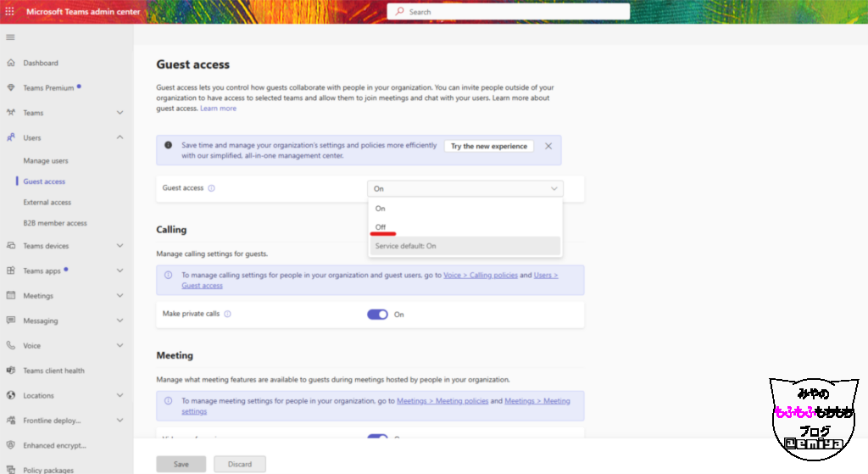Select On in the dropdown list
Image resolution: width=868 pixels, height=474 pixels.
coord(465,209)
